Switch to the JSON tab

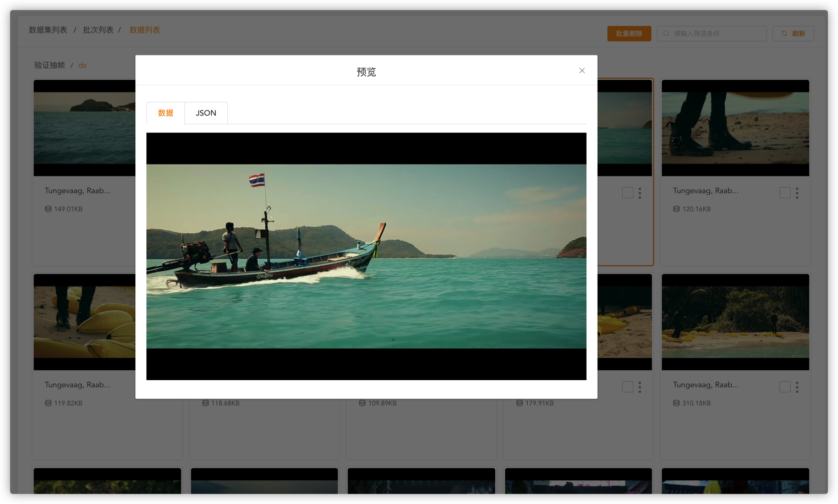[206, 113]
